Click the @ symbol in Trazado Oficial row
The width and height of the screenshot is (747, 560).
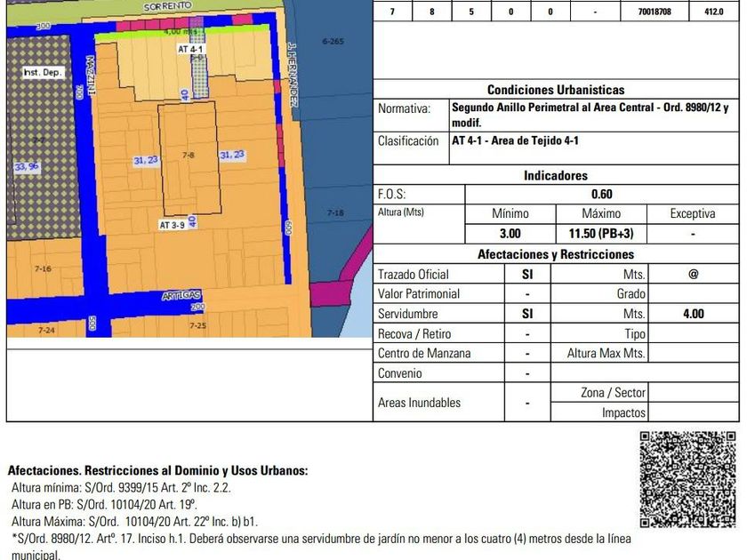click(693, 274)
